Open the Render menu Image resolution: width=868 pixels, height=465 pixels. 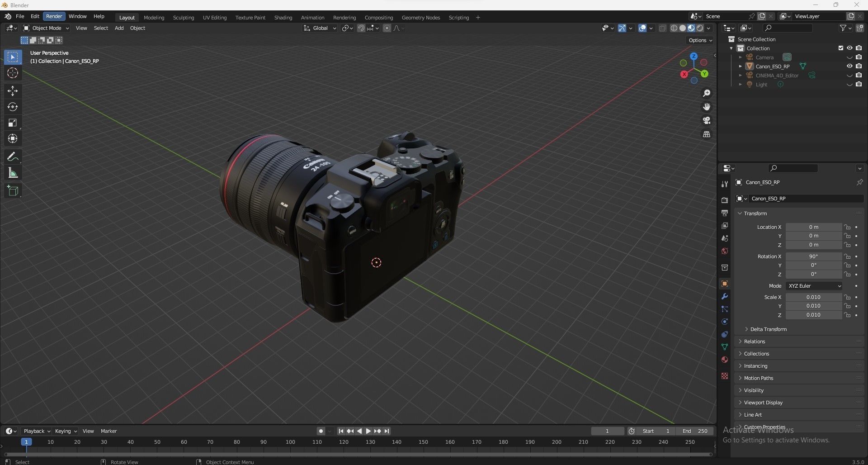click(x=54, y=16)
